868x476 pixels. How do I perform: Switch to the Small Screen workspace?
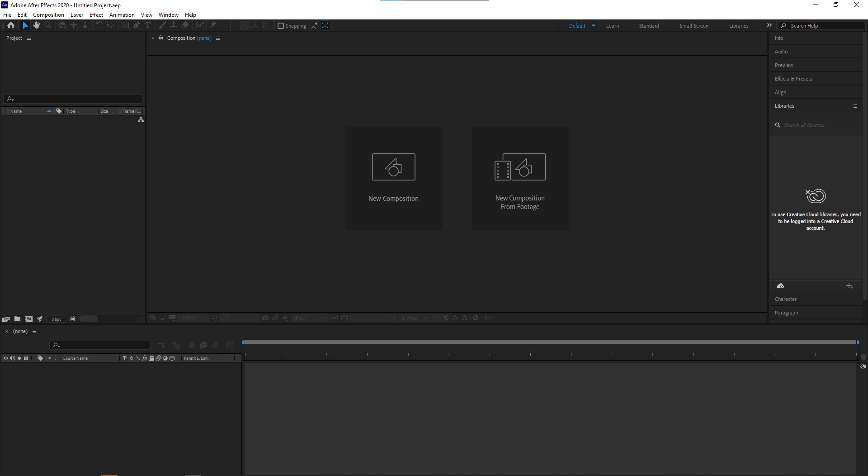[x=693, y=26]
